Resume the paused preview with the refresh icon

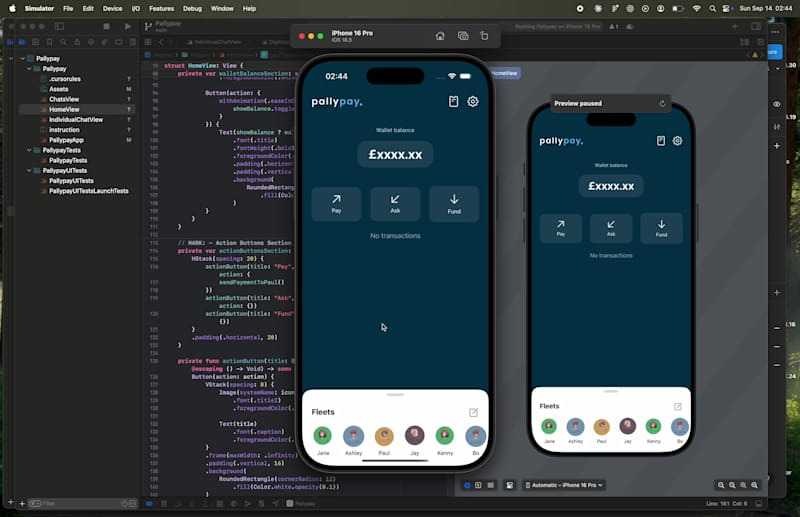[662, 104]
